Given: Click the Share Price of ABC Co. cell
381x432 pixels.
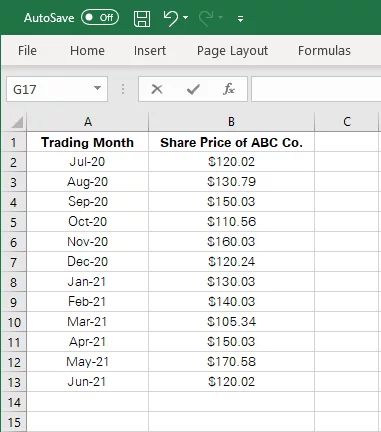Looking at the screenshot, I should pyautogui.click(x=231, y=142).
